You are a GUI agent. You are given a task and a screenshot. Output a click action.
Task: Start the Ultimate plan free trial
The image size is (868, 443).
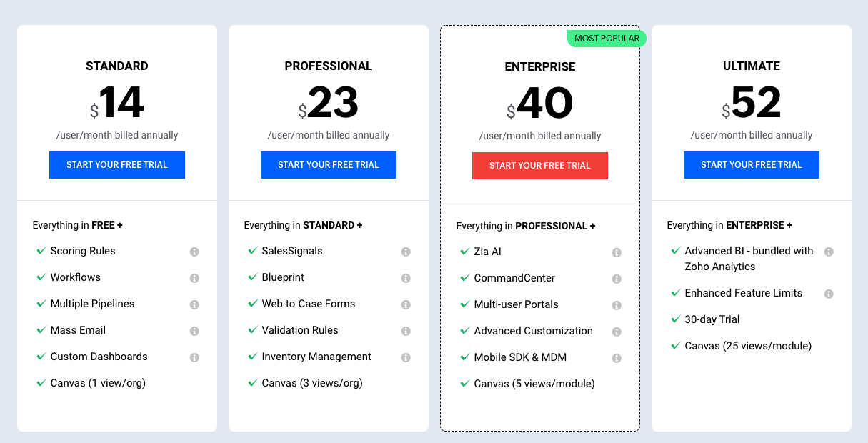[x=752, y=165]
